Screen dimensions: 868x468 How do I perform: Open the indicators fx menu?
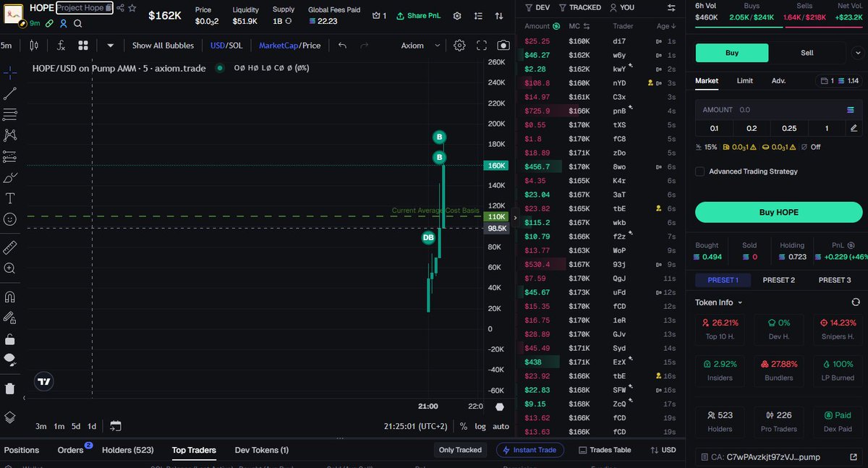(x=61, y=46)
